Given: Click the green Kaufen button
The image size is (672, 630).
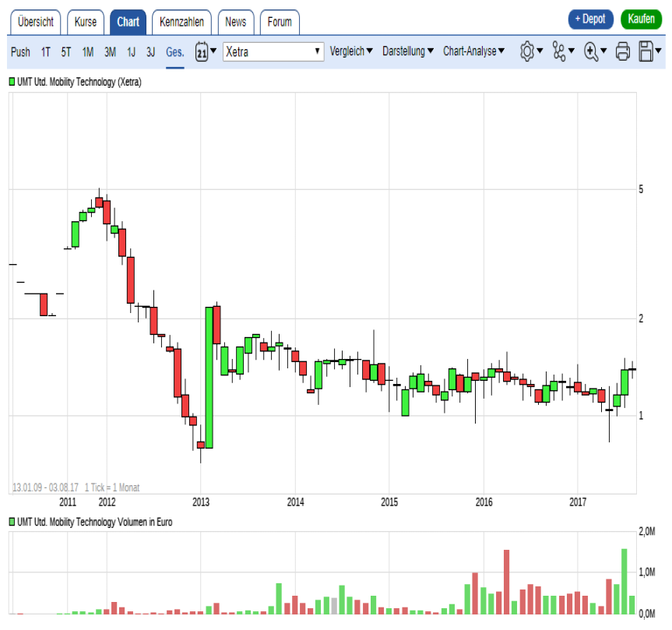Looking at the screenshot, I should (x=641, y=19).
